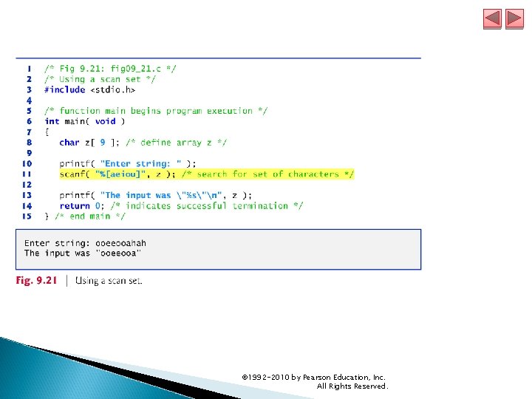Screen dimensions: 532x399
Task: Click output line 'The input was "ooeeooa"'
Action: [x=83, y=253]
